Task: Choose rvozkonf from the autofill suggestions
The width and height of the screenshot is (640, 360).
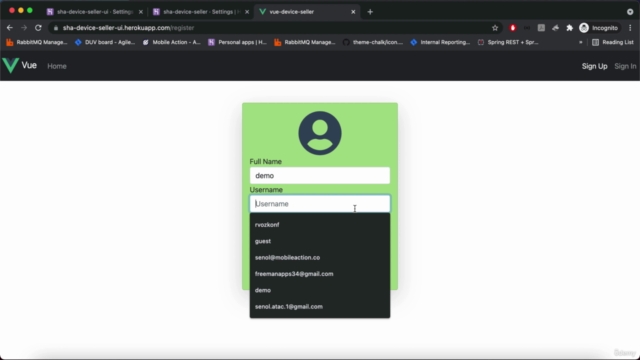Action: pyautogui.click(x=320, y=224)
